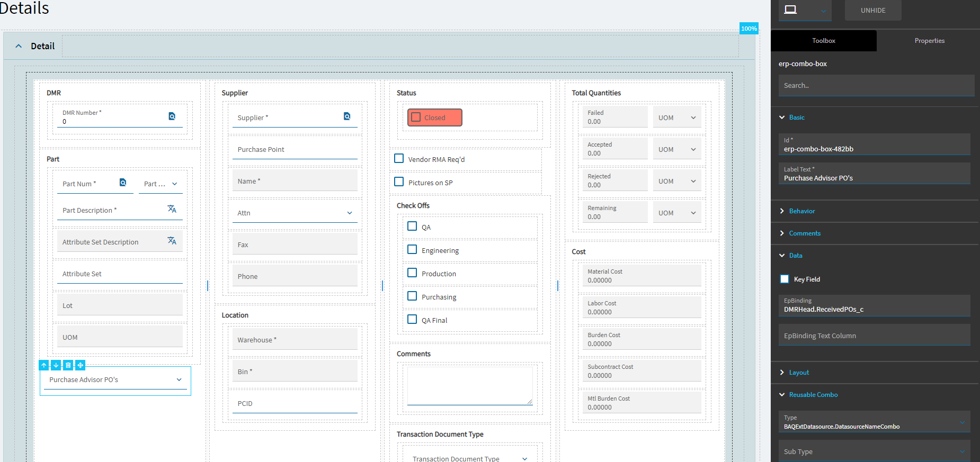Collapse the Reusable Combo section
Viewport: 980px width, 462px height.
pyautogui.click(x=782, y=395)
